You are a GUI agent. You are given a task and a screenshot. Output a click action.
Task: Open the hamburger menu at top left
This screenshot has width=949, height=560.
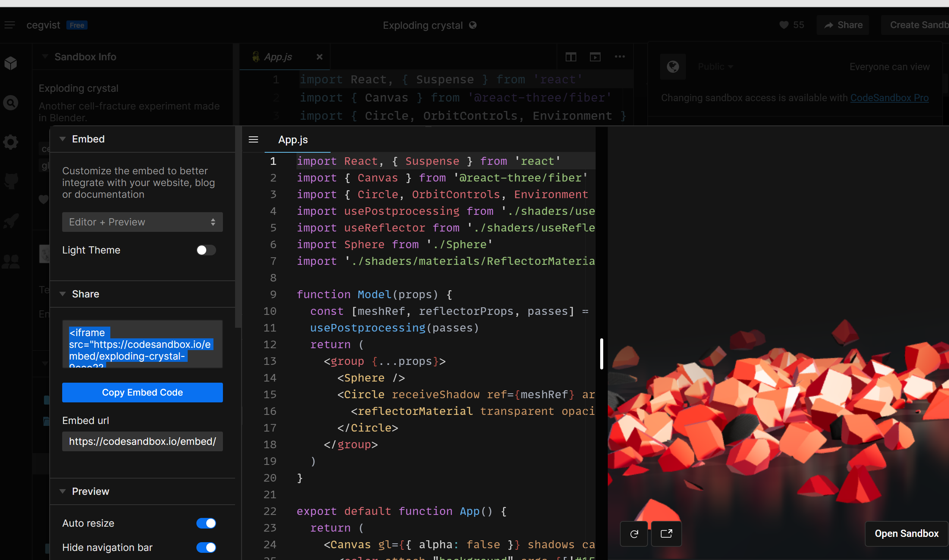tap(9, 25)
